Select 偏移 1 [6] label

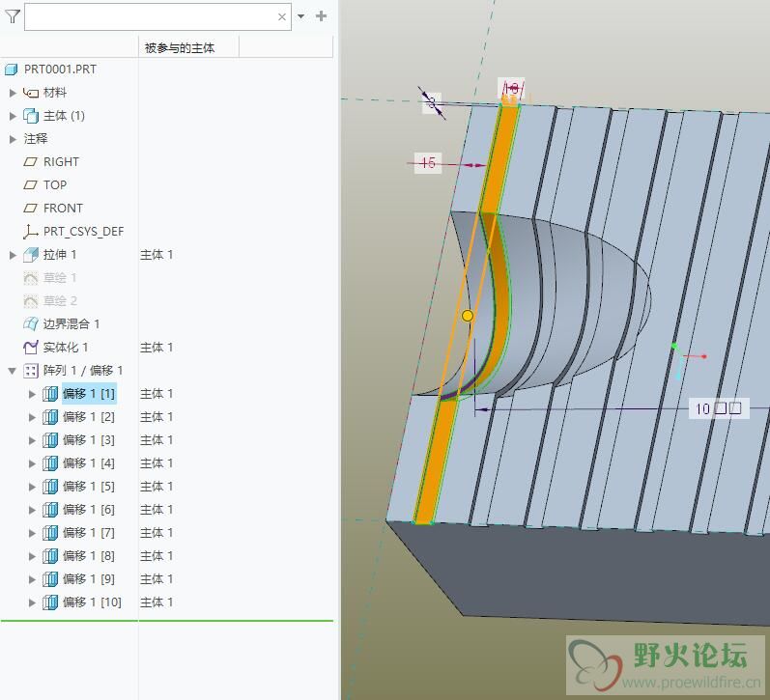pyautogui.click(x=89, y=510)
